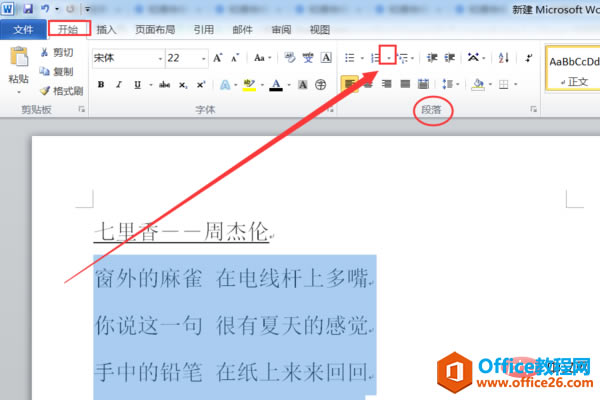Toggle Underline formatting
600x400 pixels.
pos(138,85)
